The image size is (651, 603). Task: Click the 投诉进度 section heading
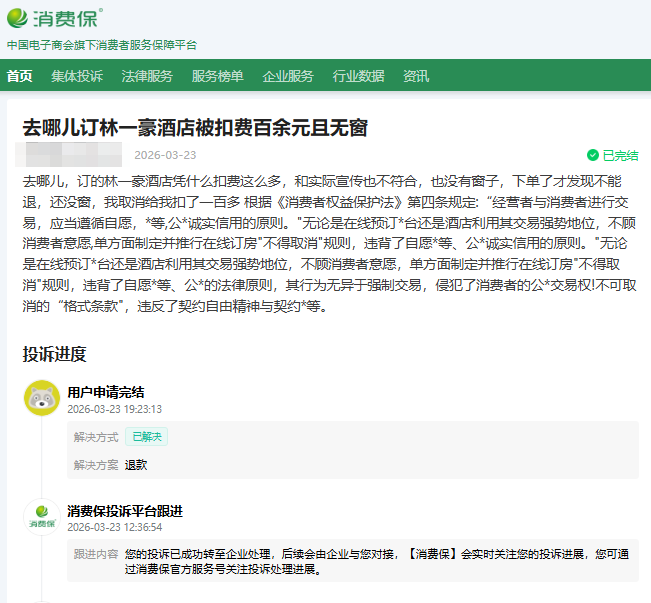55,353
